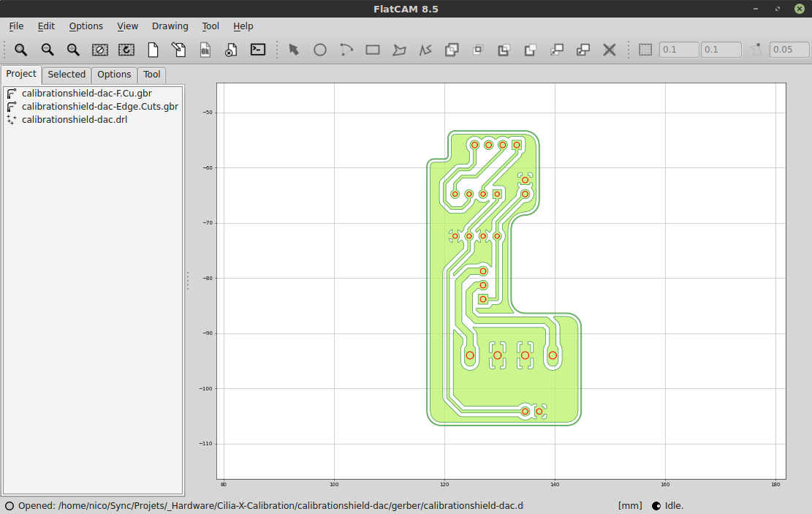This screenshot has width=812, height=514.
Task: Select calibrationshield-dac-F.Cu.gbr in project list
Action: click(87, 94)
